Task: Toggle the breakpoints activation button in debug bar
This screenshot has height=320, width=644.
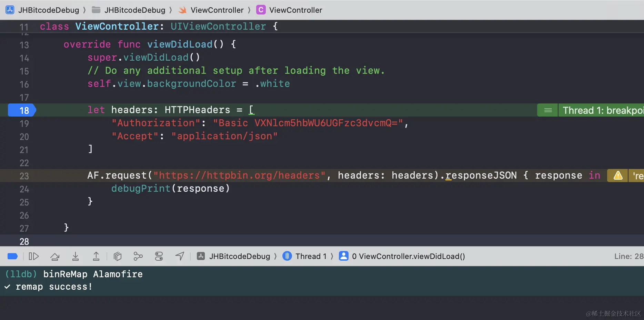Action: [12, 256]
